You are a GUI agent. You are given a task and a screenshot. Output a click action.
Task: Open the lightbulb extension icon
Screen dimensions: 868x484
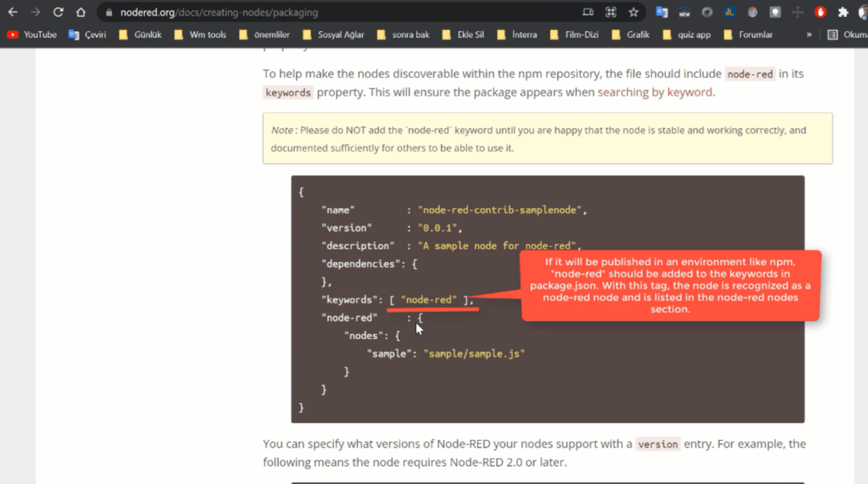775,12
